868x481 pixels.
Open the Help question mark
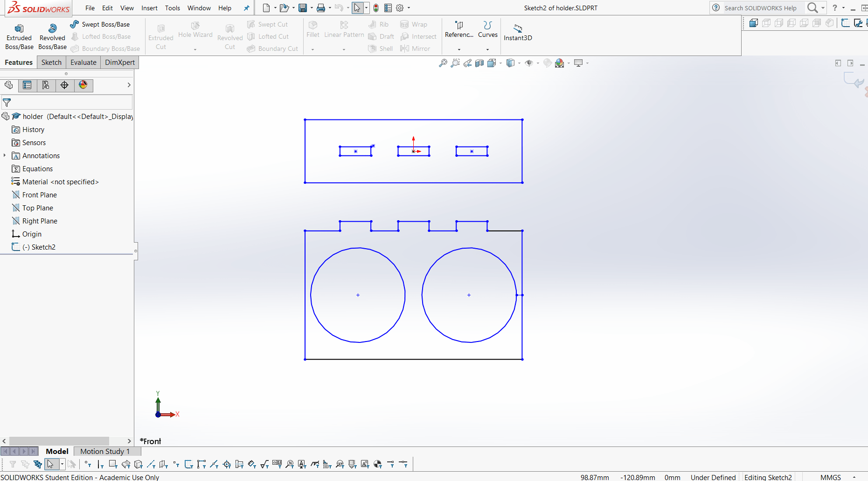click(835, 8)
